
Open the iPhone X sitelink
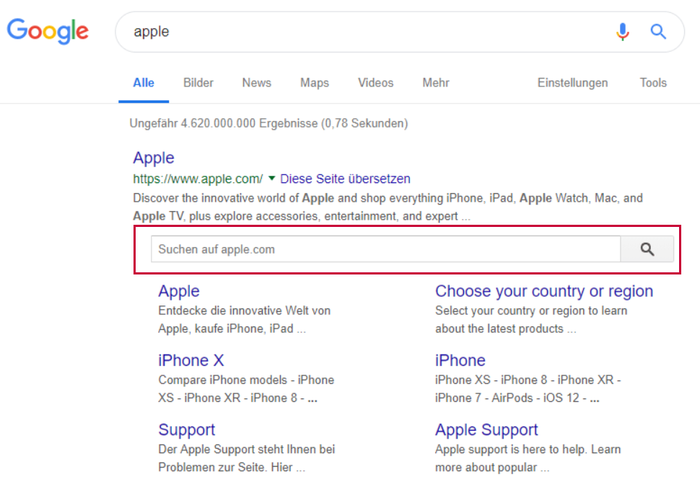191,360
